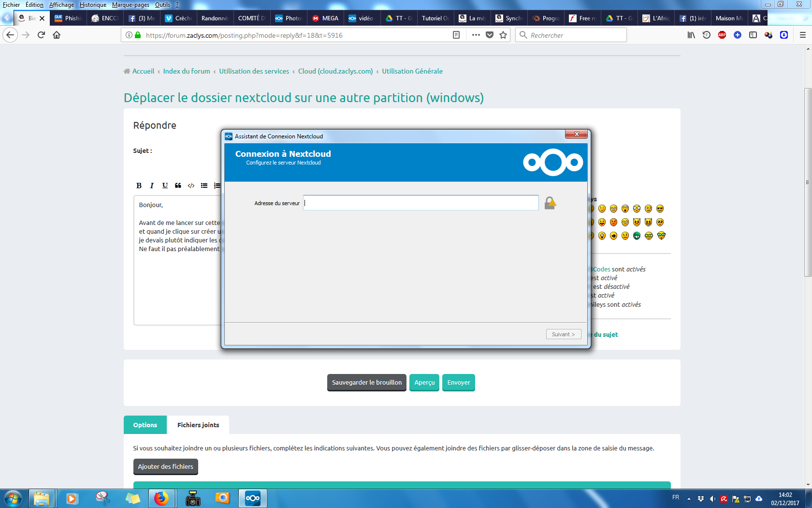Open the page actions three-dot menu

click(476, 35)
